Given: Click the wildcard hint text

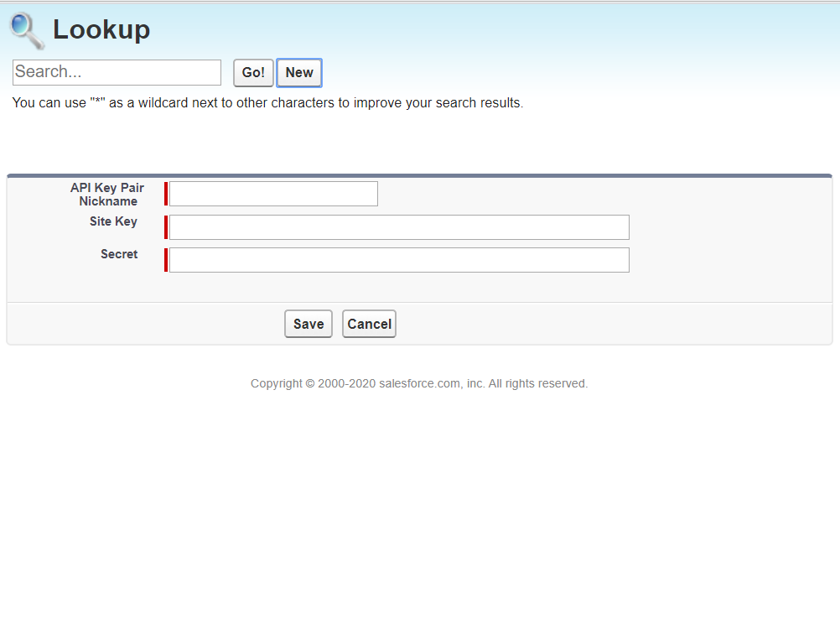Looking at the screenshot, I should (x=267, y=102).
